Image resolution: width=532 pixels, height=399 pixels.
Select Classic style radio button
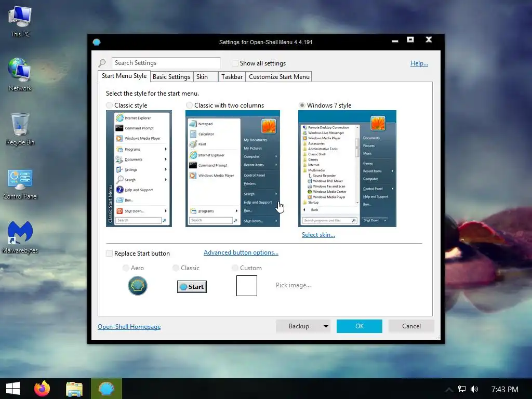(109, 105)
